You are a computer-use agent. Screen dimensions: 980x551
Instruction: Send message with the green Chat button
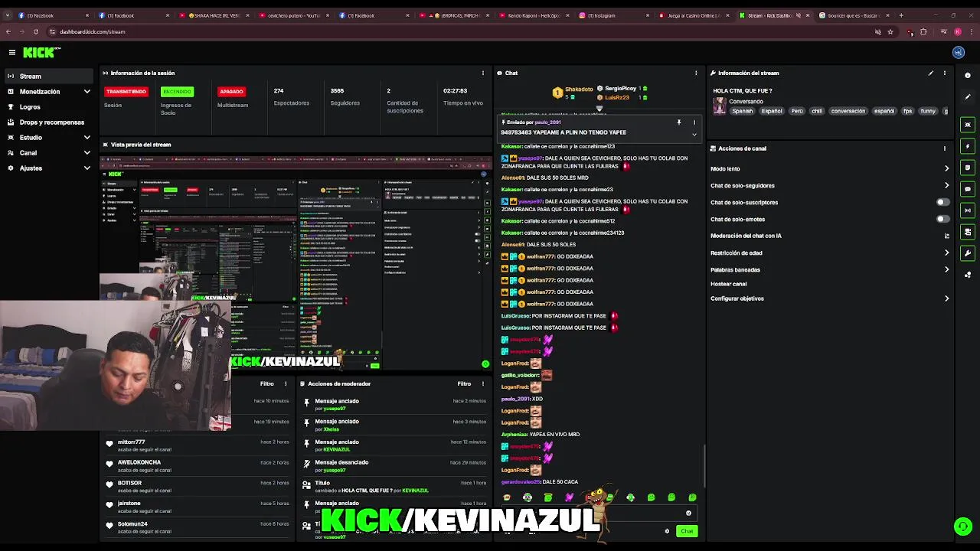pos(687,531)
